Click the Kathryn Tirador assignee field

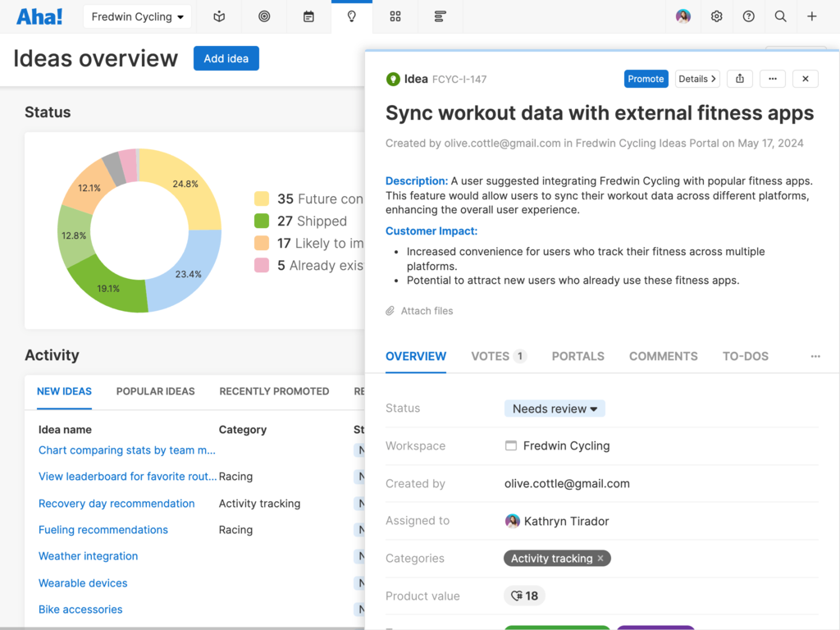click(x=557, y=521)
